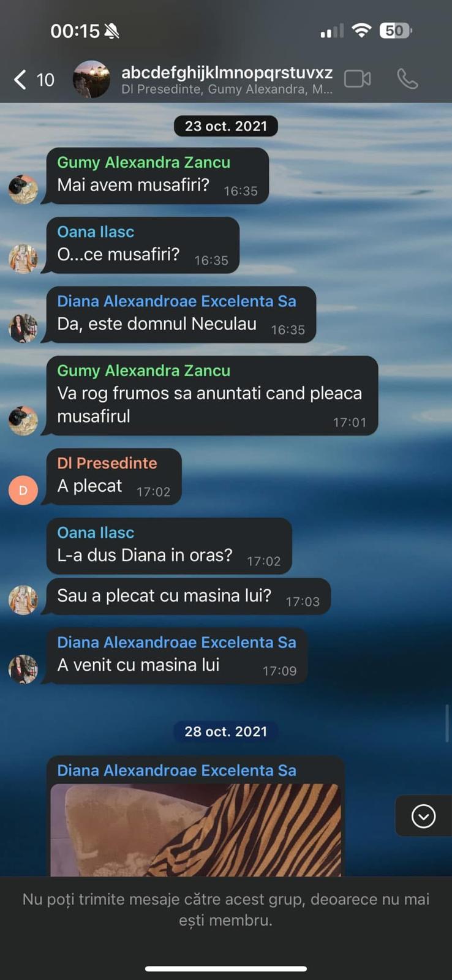This screenshot has height=980, width=452.
Task: Tap the scroll-to-bottom chevron button
Action: coord(423,816)
